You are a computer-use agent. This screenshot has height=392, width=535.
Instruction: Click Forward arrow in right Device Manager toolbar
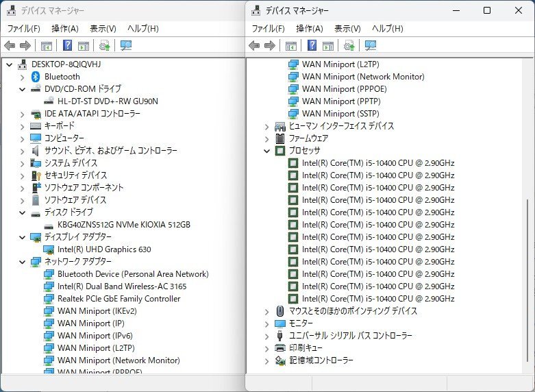[x=269, y=45]
